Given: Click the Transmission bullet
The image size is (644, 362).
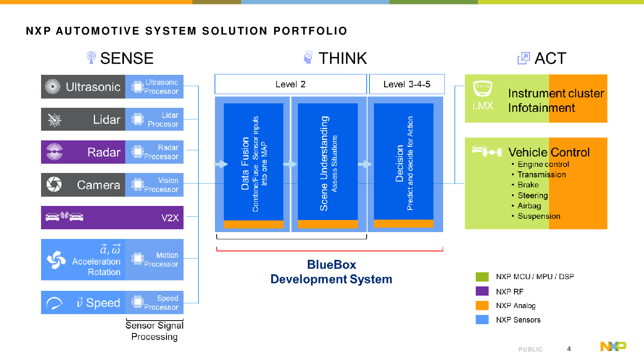Looking at the screenshot, I should point(541,175).
